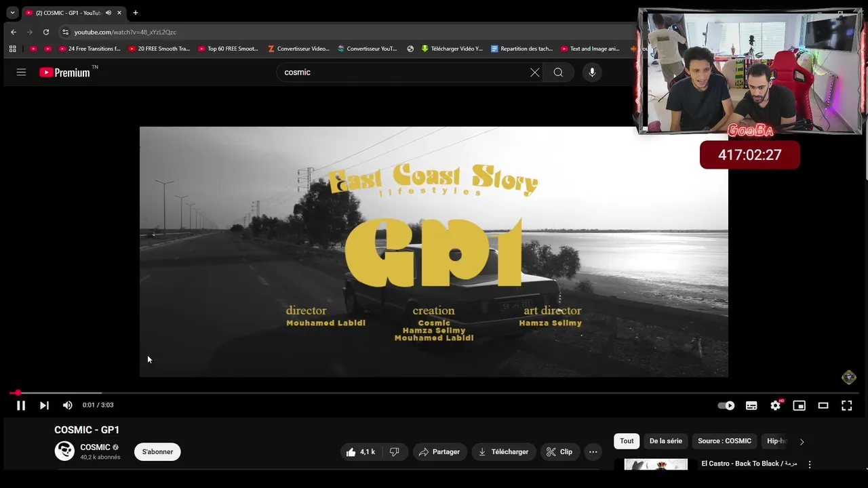Open the COSMIC channel avatar

point(64,451)
